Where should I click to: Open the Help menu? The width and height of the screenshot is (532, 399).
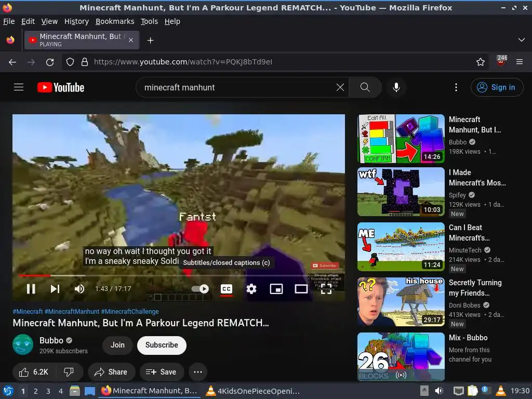(x=172, y=21)
